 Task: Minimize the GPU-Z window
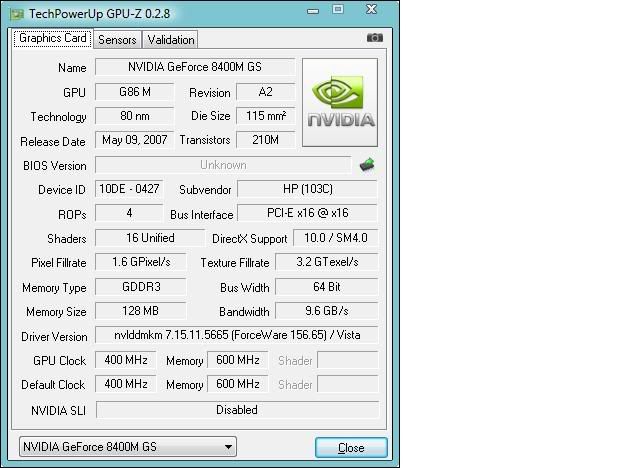point(313,11)
